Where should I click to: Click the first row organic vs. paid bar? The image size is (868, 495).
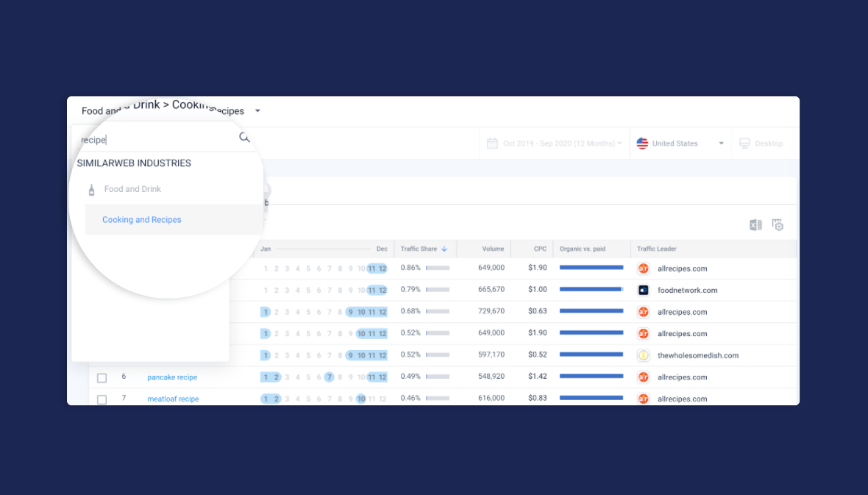(x=591, y=268)
